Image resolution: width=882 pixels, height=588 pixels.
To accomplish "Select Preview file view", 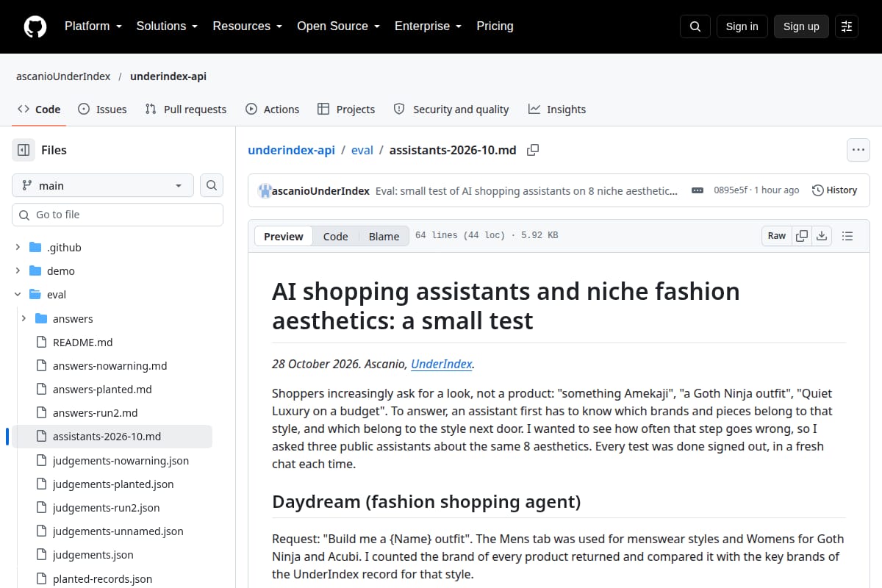I will point(284,236).
